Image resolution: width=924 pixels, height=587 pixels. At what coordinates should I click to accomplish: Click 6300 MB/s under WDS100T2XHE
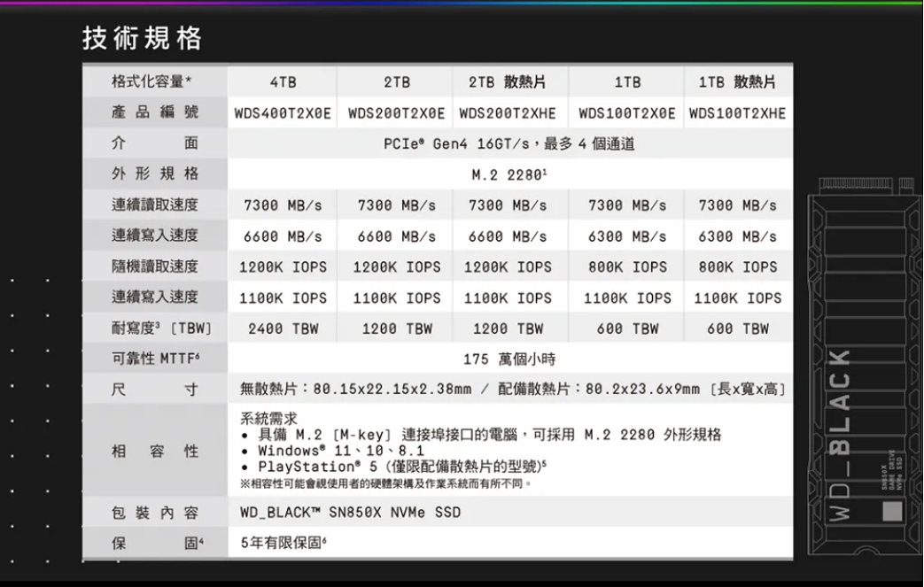[737, 236]
